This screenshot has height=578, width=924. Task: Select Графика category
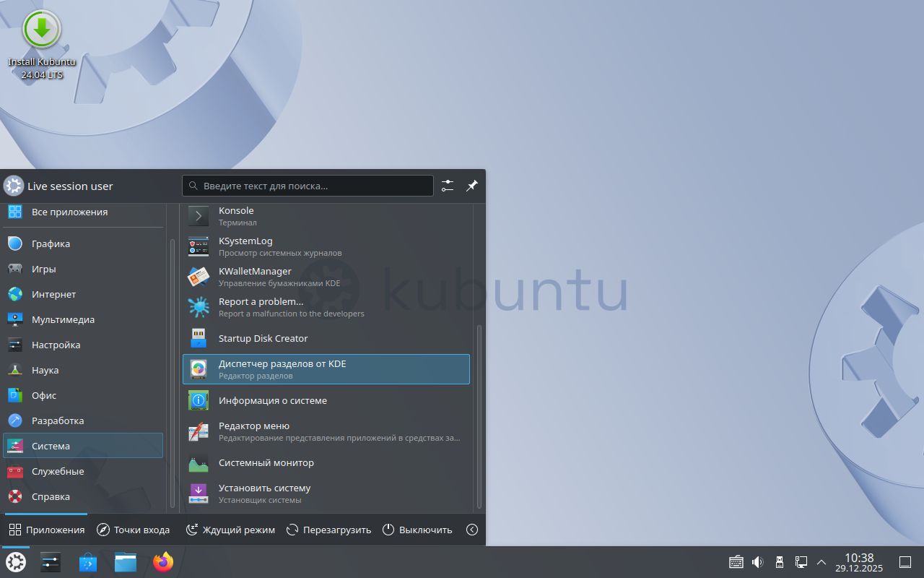(x=83, y=243)
